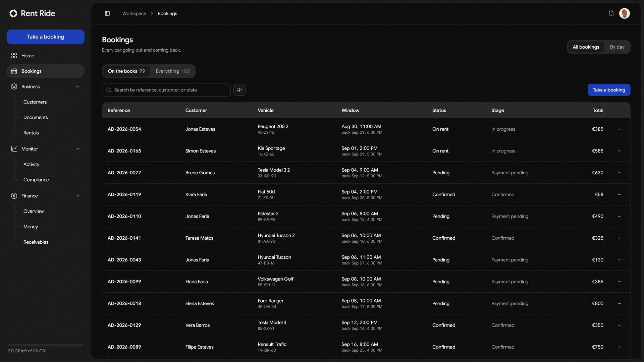The image size is (644, 362).
Task: Click the Ford Ranger vehicle cell
Action: [x=270, y=303]
